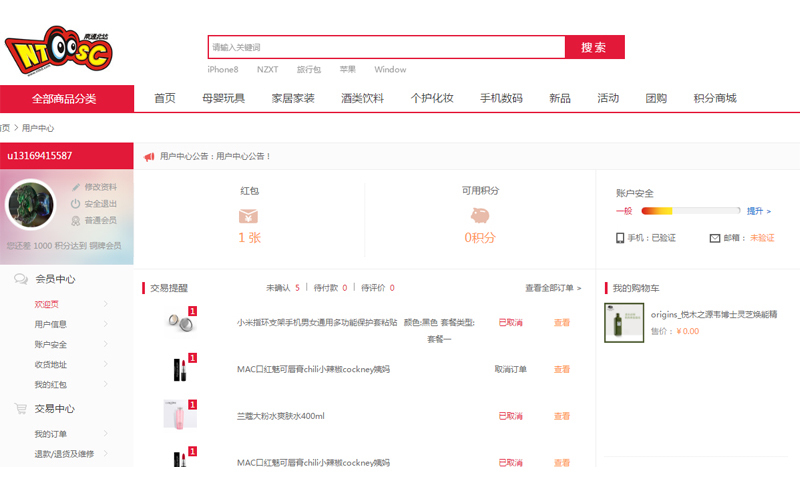Click the mobile phone verification icon
Viewport: 800px width, 480px height.
tap(620, 238)
